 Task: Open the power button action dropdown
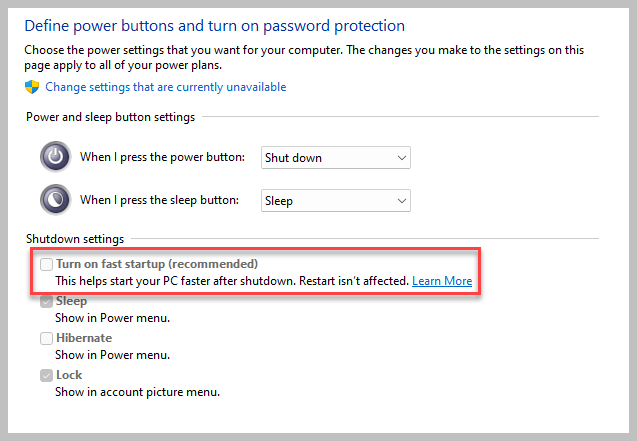click(335, 158)
